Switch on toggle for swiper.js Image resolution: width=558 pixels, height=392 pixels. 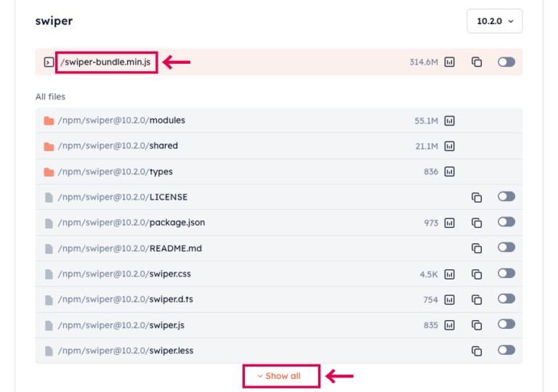[506, 325]
